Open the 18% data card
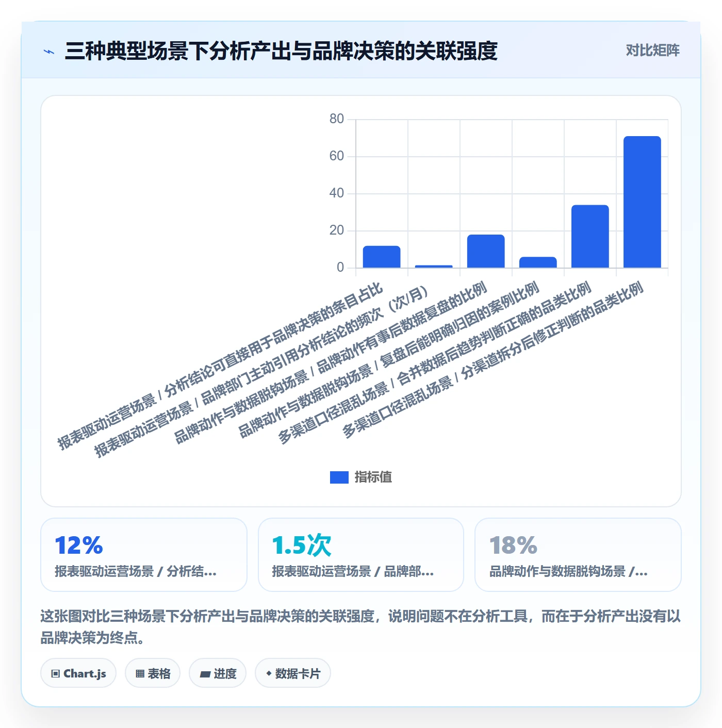 578,555
